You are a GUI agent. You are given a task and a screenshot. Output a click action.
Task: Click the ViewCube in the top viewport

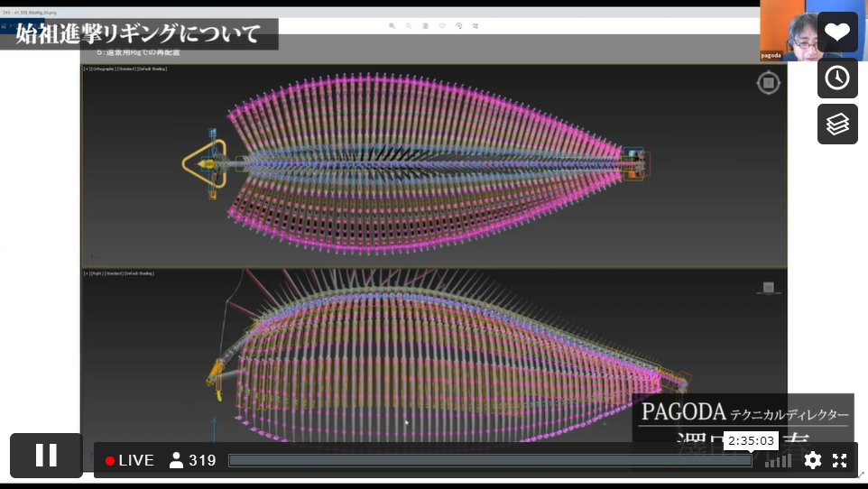click(769, 83)
